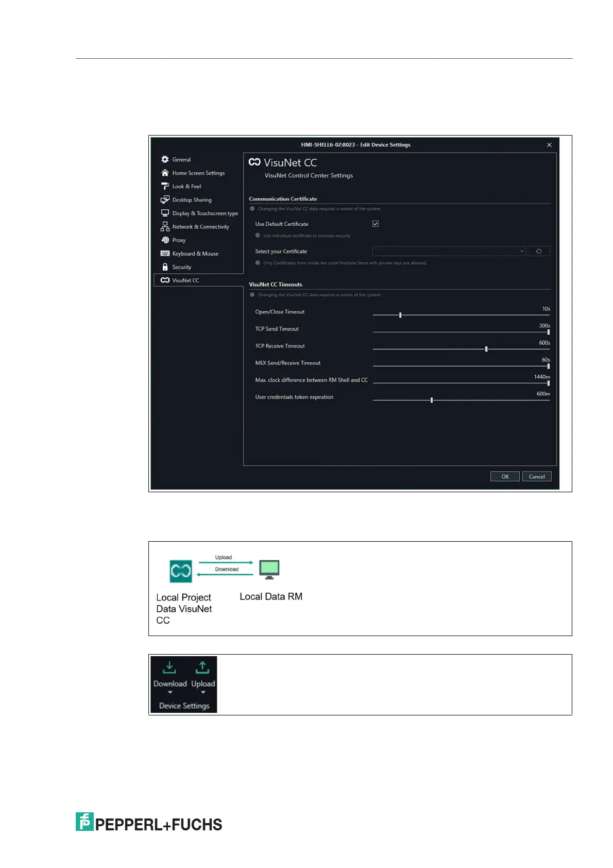Click info icon beside Communication Certificate restart note
Screen dimensions: 613x868
pos(252,209)
